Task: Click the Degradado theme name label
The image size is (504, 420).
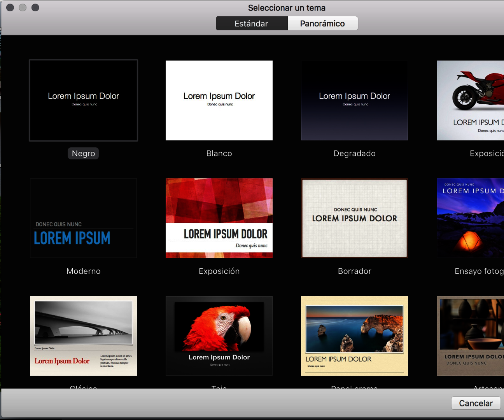Action: tap(354, 154)
